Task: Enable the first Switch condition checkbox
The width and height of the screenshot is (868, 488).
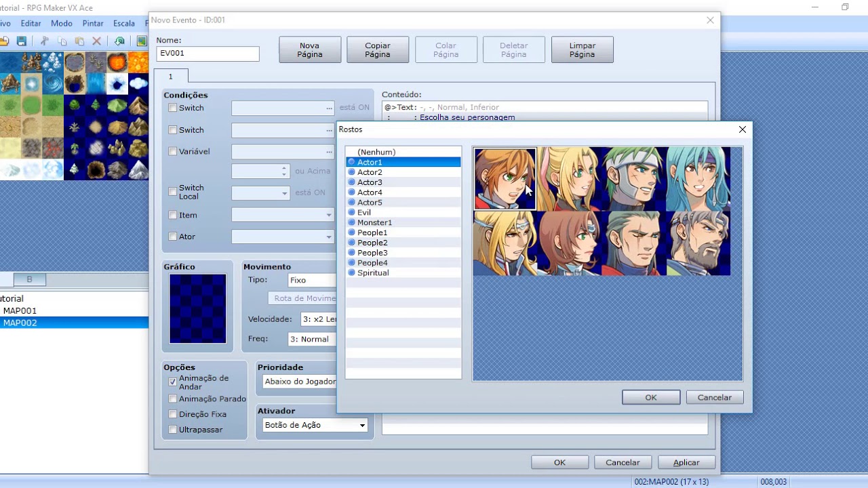Action: point(173,108)
